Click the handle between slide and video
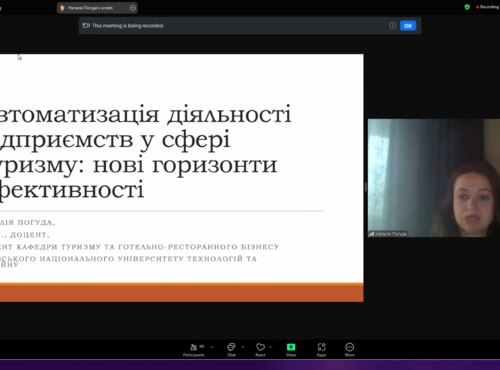Viewport: 500px width, 370px height. tap(366, 187)
